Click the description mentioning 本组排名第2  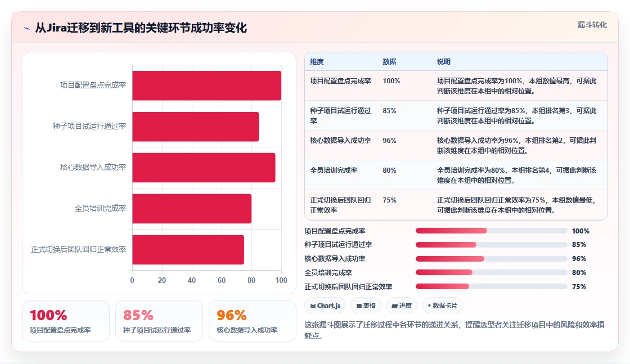(517, 146)
